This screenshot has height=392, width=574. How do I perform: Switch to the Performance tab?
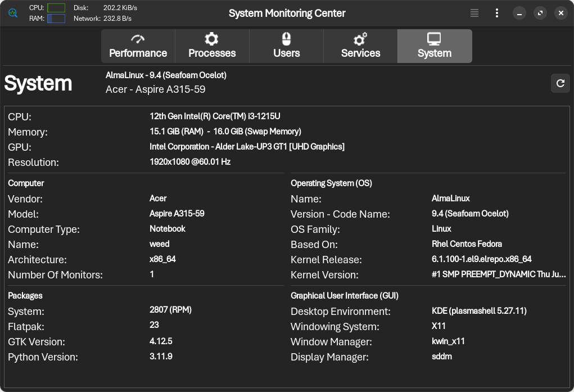click(x=138, y=46)
